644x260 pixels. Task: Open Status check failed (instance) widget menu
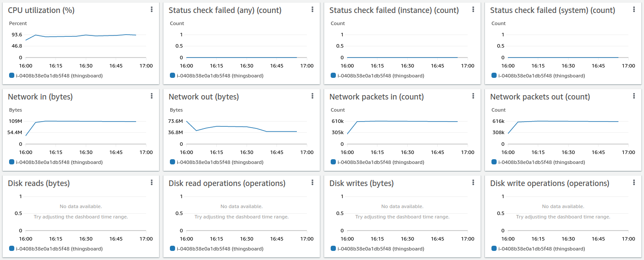473,10
